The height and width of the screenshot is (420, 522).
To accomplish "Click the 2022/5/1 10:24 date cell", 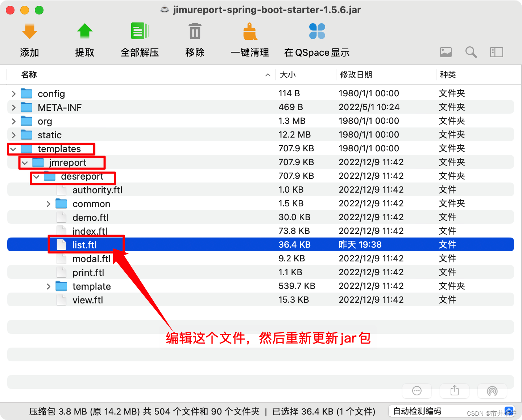I will [x=369, y=107].
